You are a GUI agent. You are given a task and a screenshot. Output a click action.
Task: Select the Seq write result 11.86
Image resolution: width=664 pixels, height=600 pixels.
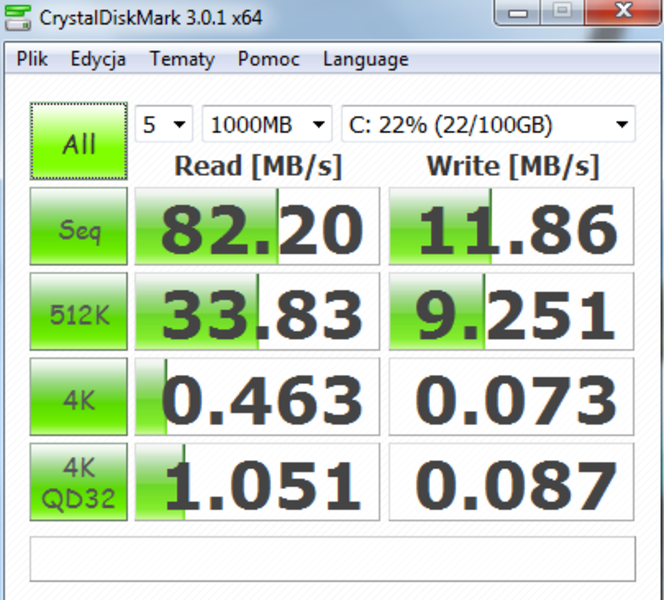pos(511,227)
